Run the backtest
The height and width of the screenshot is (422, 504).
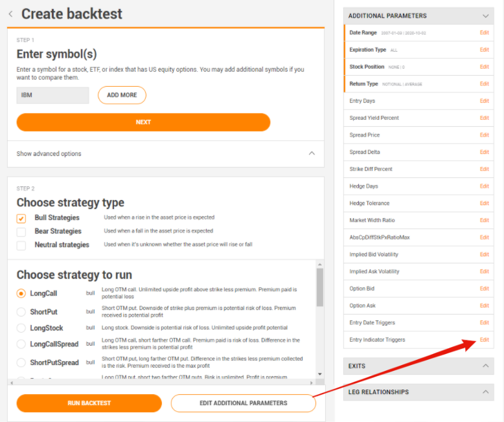89,403
